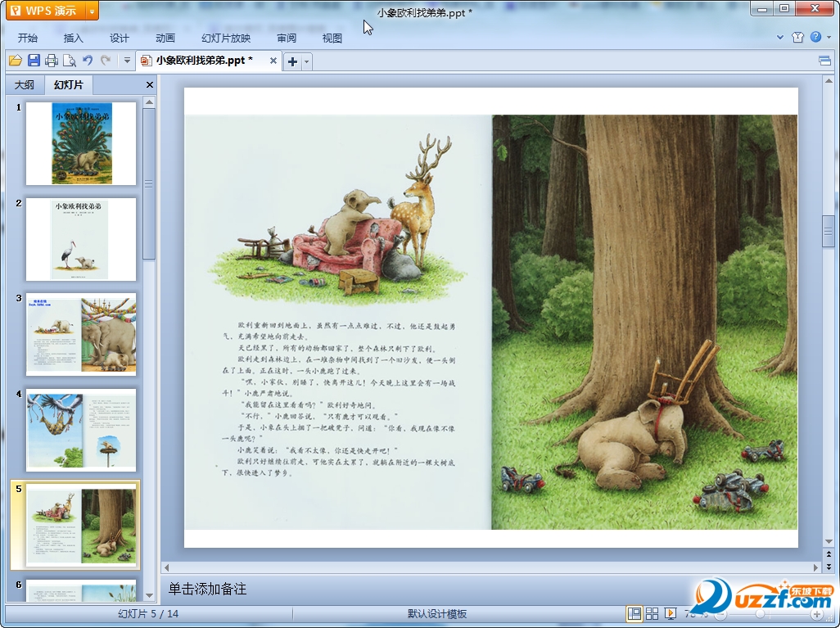Select slide 4 thumbnail with stork
Image resolution: width=840 pixels, height=628 pixels.
81,430
